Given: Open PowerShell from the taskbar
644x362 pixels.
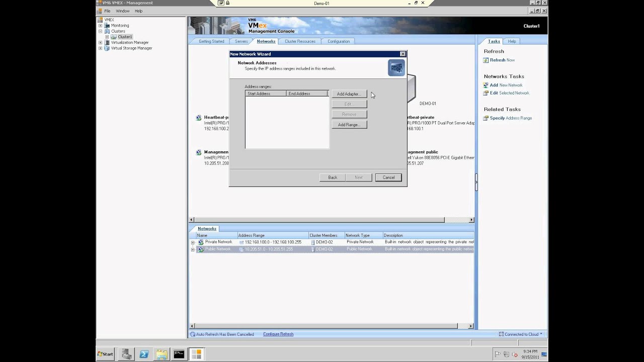Looking at the screenshot, I should coord(144,354).
